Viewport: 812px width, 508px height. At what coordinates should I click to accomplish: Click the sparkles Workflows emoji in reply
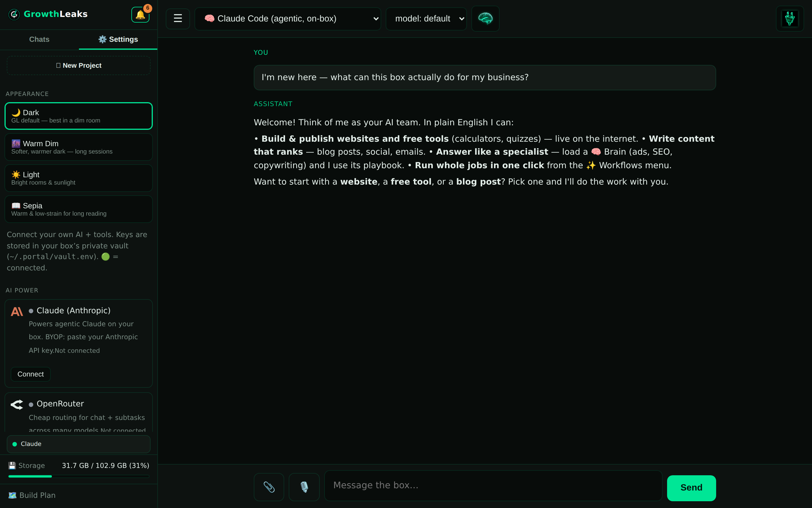591,165
